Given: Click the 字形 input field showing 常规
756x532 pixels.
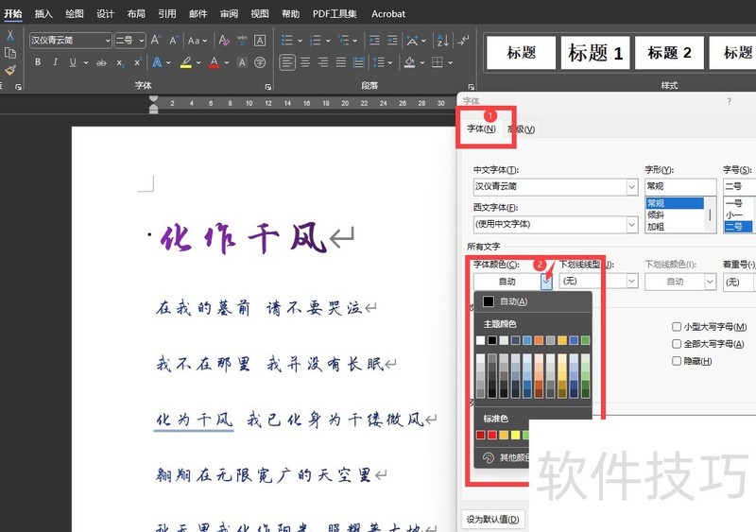Looking at the screenshot, I should (x=680, y=186).
